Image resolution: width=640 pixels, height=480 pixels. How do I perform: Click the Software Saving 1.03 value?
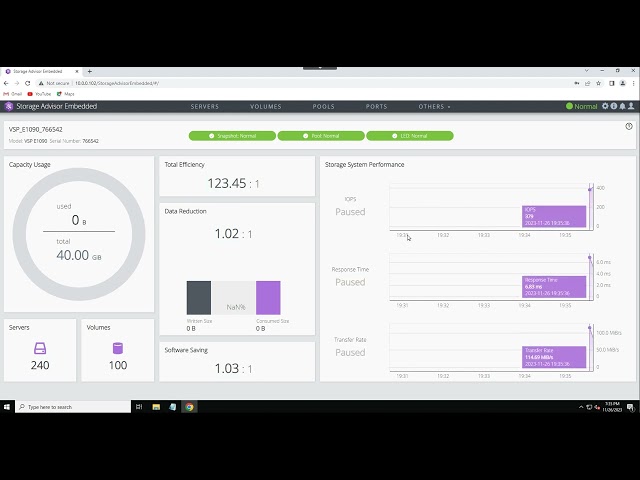233,368
